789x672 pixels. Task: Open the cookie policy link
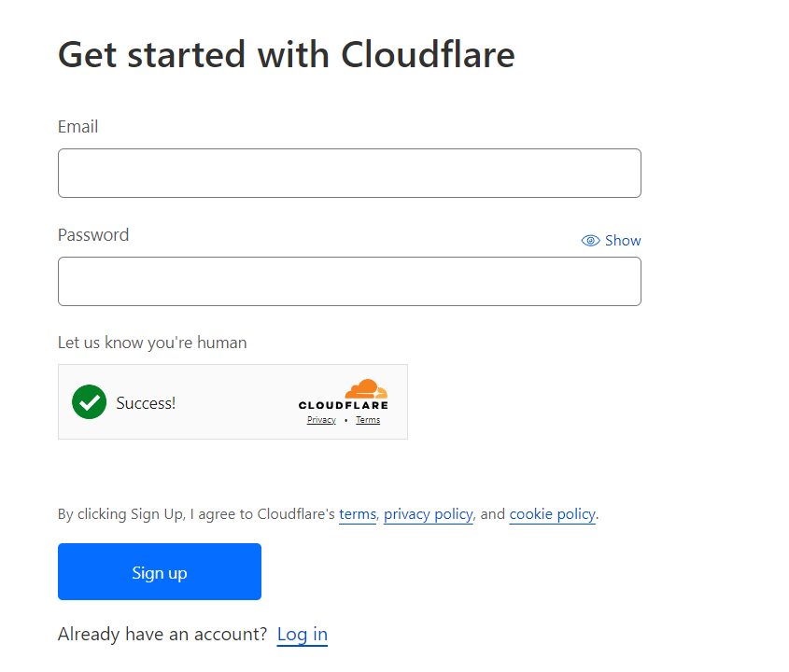[552, 514]
